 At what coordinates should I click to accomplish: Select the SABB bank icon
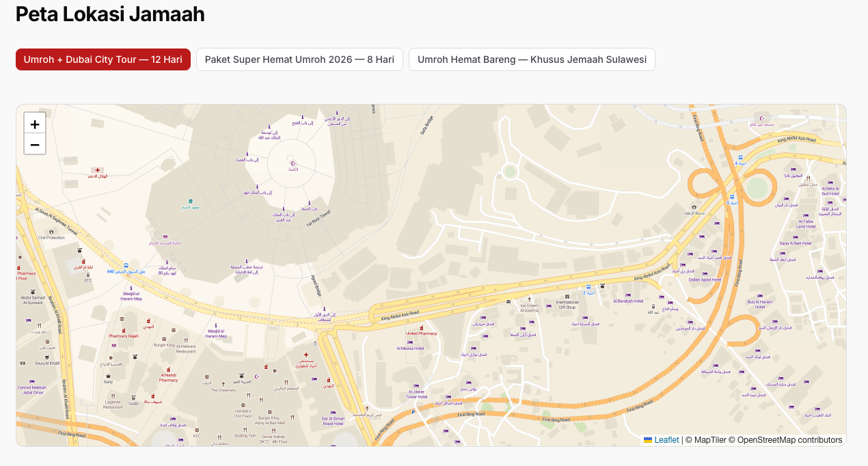pos(134,397)
